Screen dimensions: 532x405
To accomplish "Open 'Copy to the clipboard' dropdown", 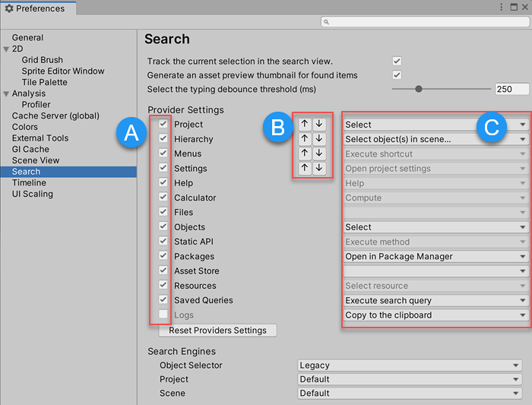I will click(435, 315).
